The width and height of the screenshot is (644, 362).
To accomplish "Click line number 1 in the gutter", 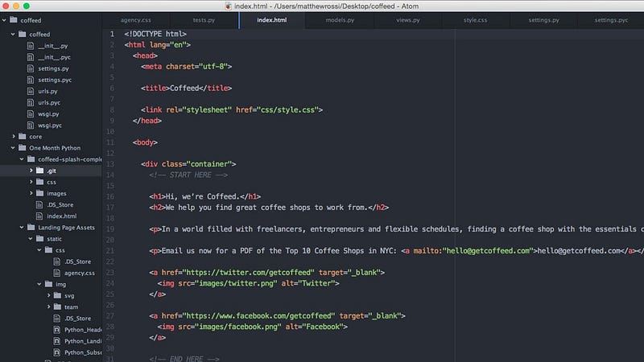I will [112, 34].
